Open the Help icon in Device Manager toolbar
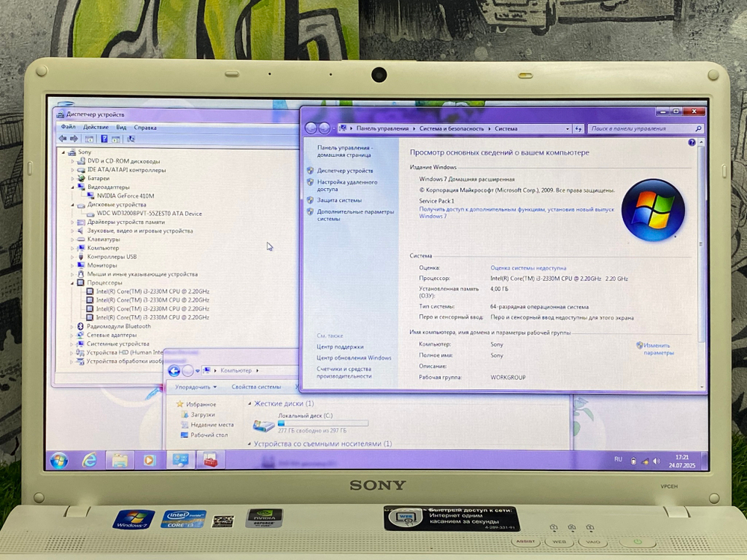The image size is (747, 560). click(104, 139)
